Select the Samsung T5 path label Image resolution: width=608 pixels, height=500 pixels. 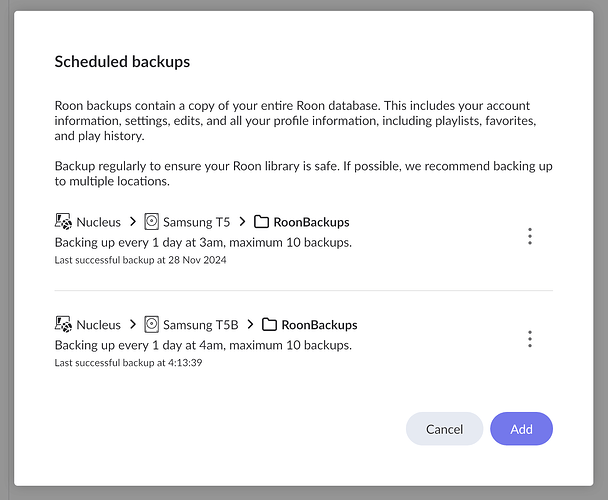point(196,222)
